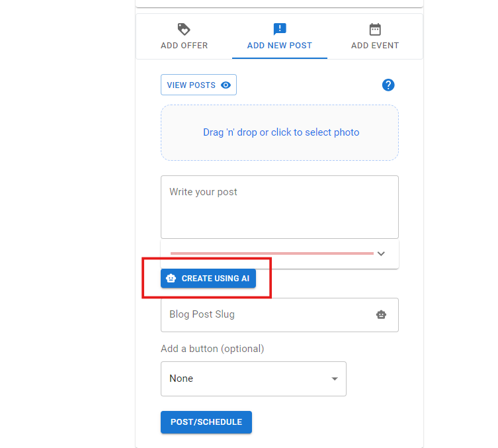Open the ADD EVENT tab label
The image size is (498, 448).
point(375,46)
